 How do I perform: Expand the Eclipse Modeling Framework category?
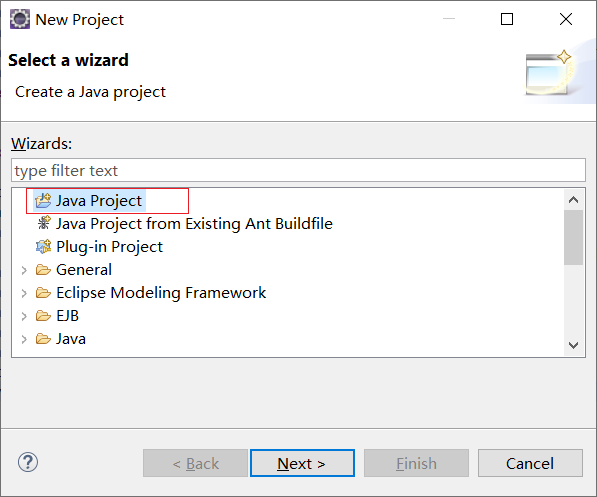click(24, 293)
